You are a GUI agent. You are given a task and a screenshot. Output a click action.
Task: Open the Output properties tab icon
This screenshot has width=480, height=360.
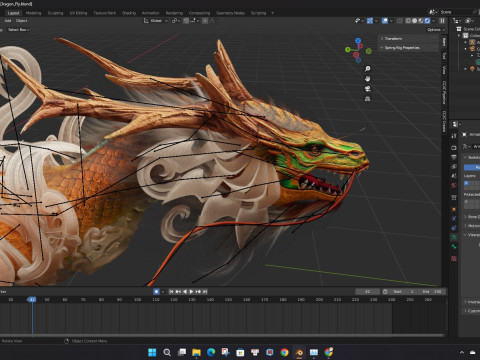pyautogui.click(x=454, y=157)
